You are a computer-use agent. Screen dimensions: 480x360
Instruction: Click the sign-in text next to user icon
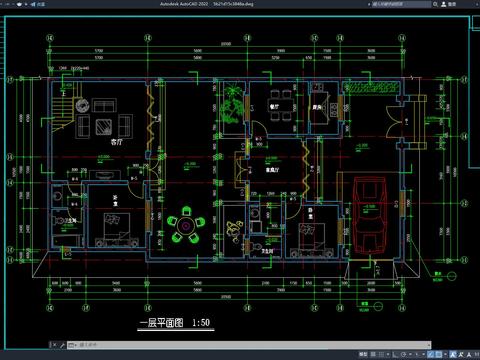point(452,4)
